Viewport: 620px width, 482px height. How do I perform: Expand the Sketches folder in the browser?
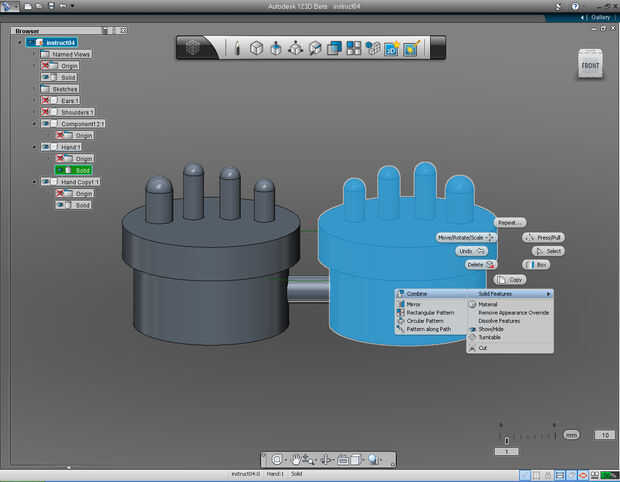(34, 89)
